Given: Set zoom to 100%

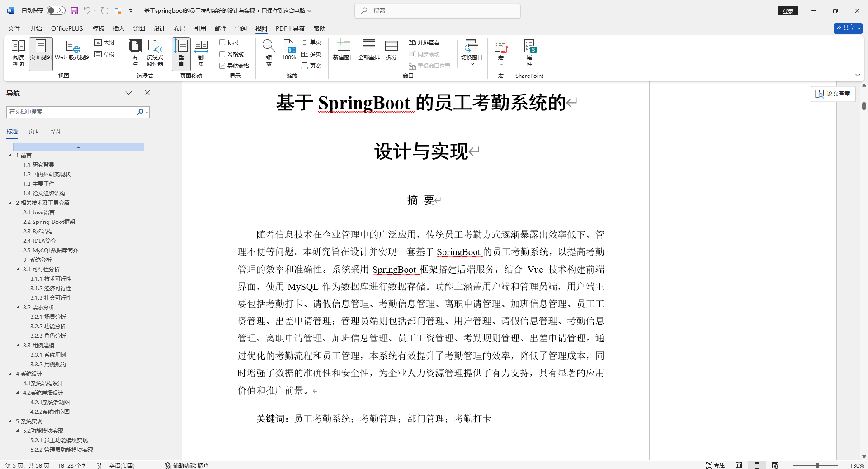Looking at the screenshot, I should tap(289, 51).
